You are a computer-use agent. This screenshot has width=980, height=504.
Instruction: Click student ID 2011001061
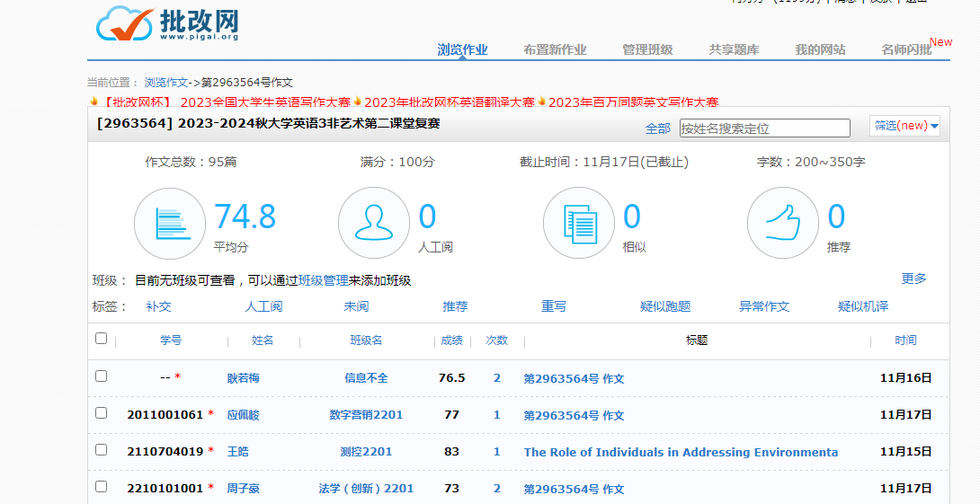pos(165,415)
